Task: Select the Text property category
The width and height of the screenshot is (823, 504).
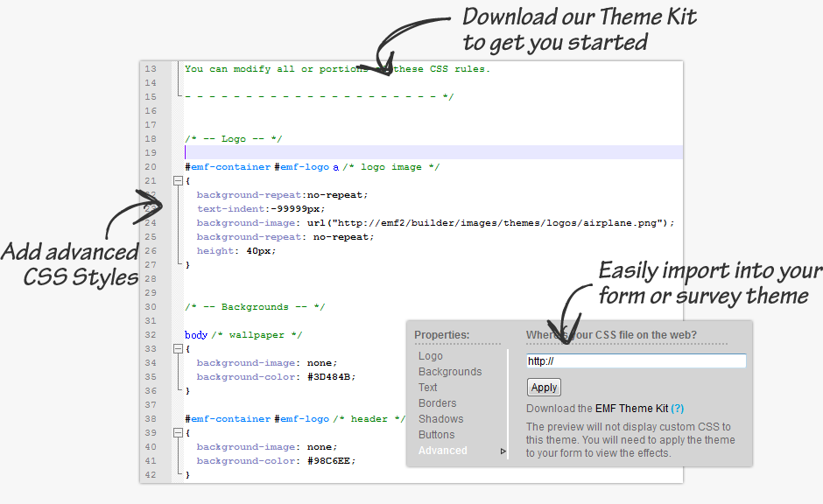Action: (x=427, y=388)
